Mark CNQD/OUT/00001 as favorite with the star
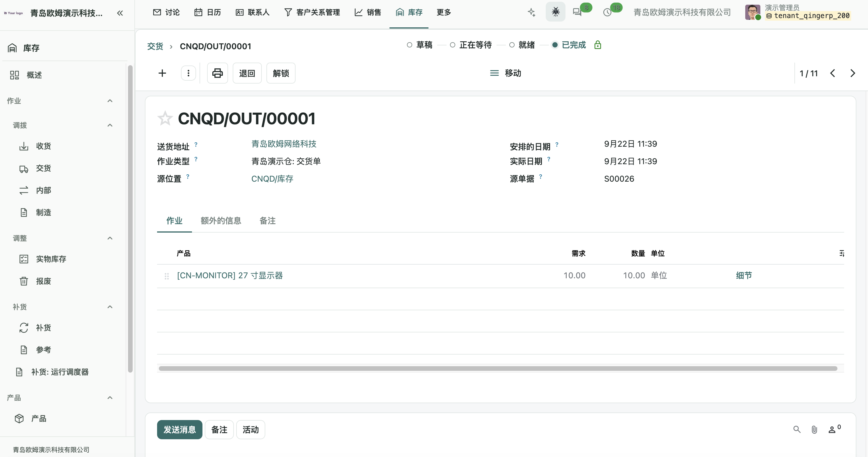 pos(165,118)
